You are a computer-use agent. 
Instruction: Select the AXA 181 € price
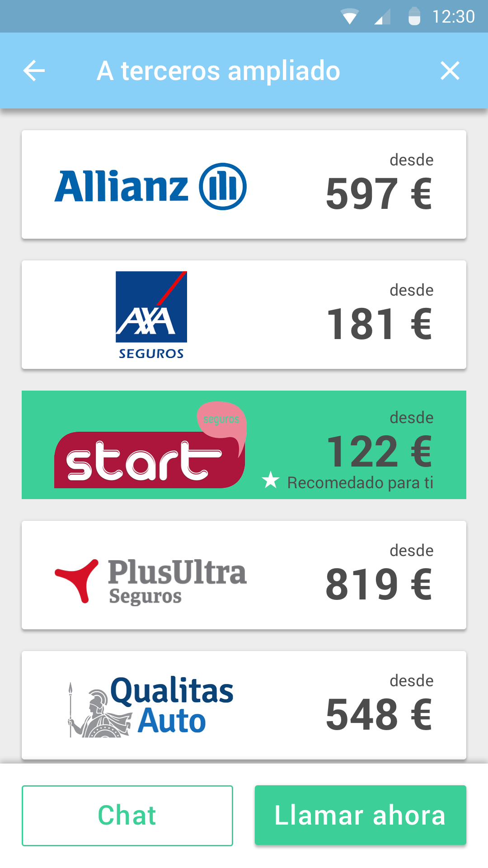click(x=379, y=324)
